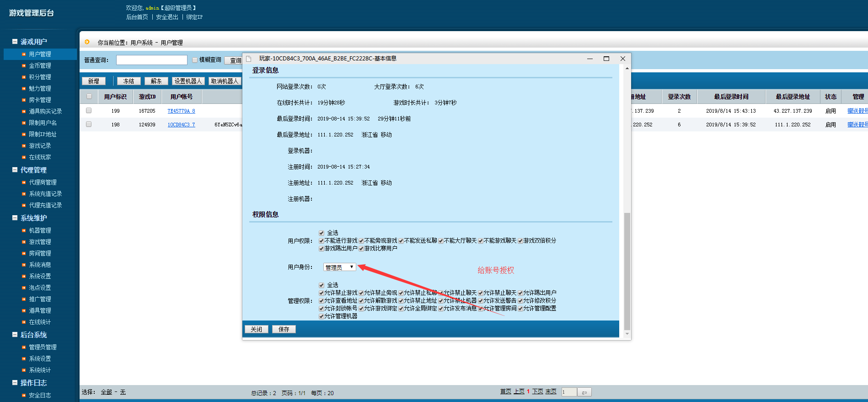Open the 用户身份 dropdown showing 管理员
Viewport: 868px width, 402px height.
point(339,267)
